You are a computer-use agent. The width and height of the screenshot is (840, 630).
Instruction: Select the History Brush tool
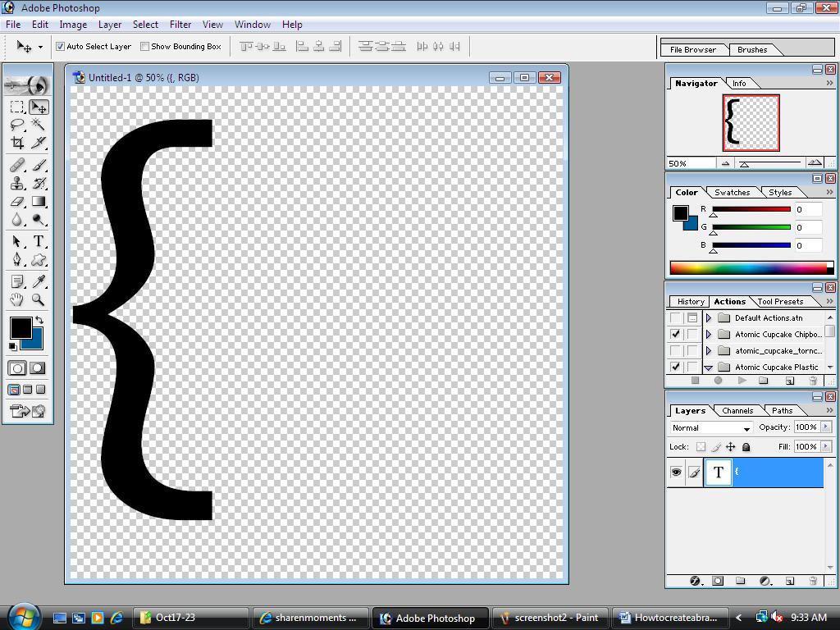[x=39, y=183]
